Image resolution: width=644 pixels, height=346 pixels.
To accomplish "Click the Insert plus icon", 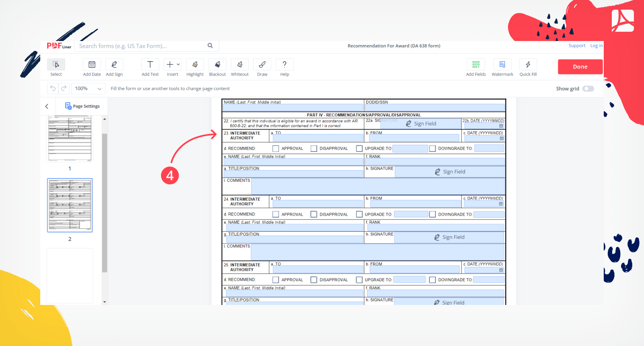I will [170, 64].
